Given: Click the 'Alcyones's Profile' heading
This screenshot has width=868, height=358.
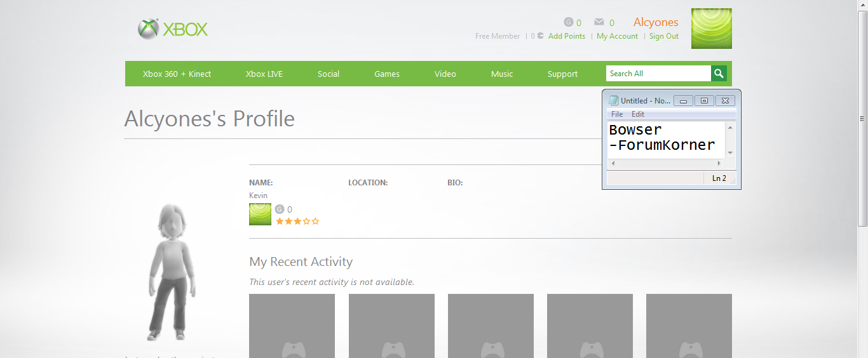Looking at the screenshot, I should coord(210,119).
